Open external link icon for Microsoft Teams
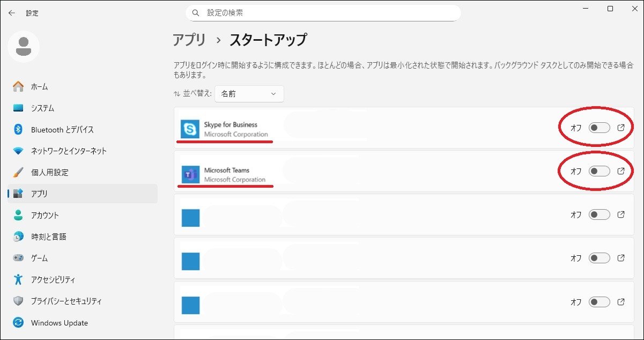Screen dimensions: 644x340 click(x=621, y=171)
